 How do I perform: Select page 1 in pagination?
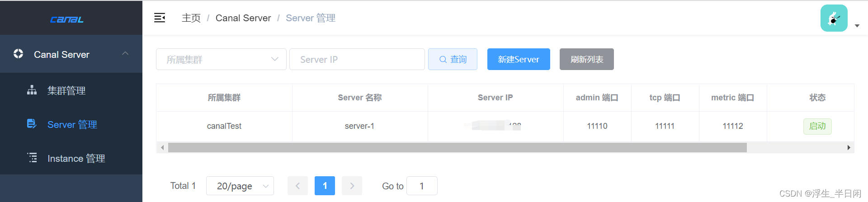pyautogui.click(x=325, y=186)
